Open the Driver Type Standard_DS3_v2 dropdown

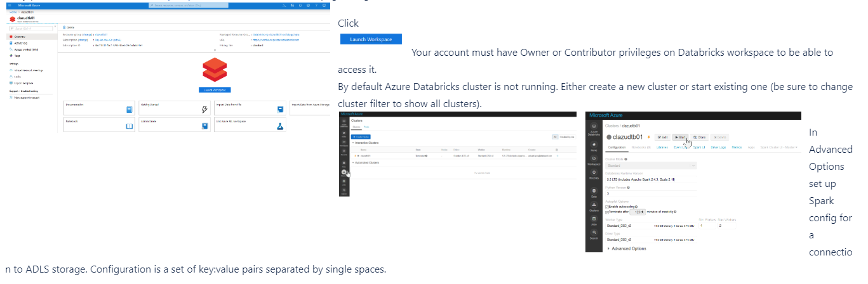[x=651, y=240]
